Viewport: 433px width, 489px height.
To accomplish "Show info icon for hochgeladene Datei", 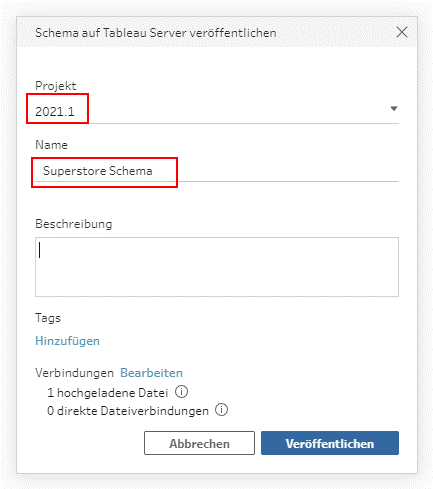I will point(182,392).
